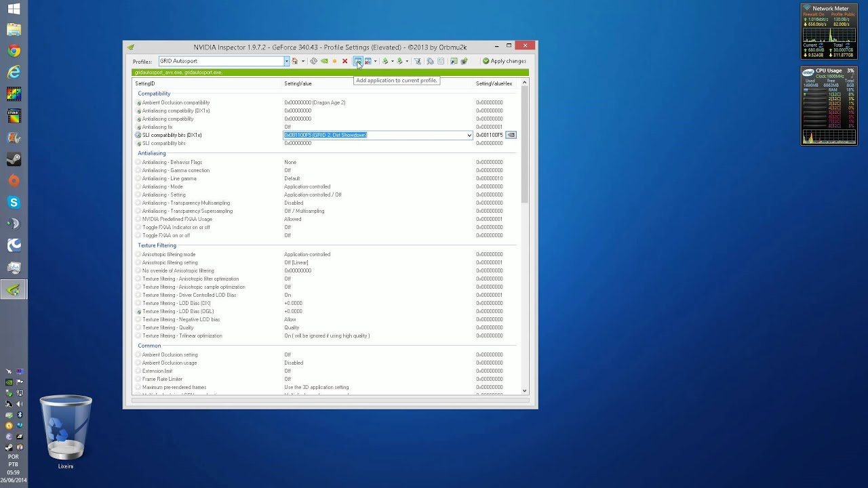This screenshot has height=488, width=868.
Task: Collapse the Compatibility settings group
Action: 154,94
